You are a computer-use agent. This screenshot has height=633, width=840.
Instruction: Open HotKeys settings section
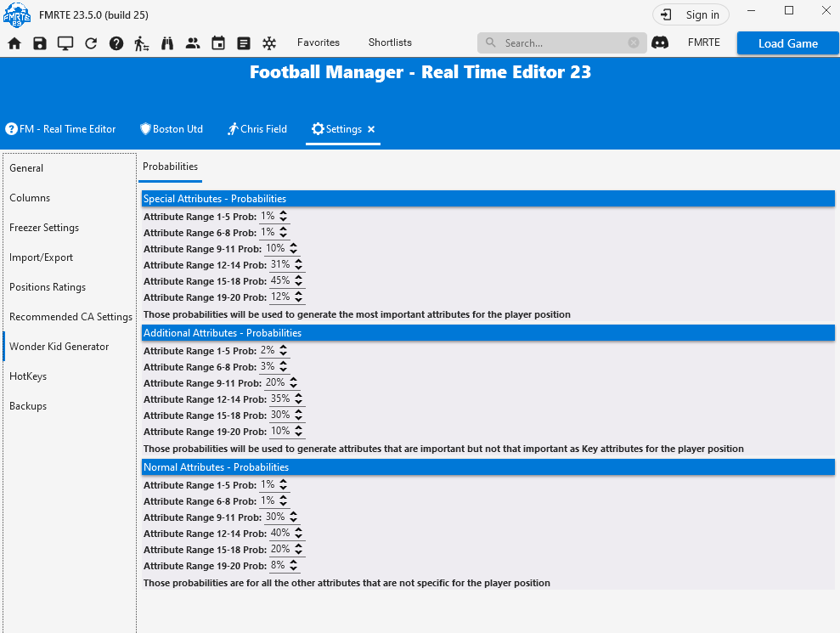tap(69, 376)
